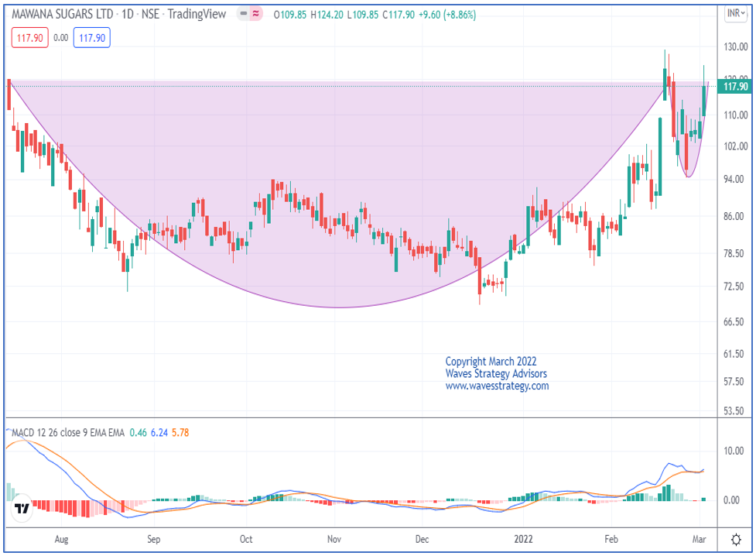Click the high price H124.20 value
This screenshot has width=756, height=556.
327,15
